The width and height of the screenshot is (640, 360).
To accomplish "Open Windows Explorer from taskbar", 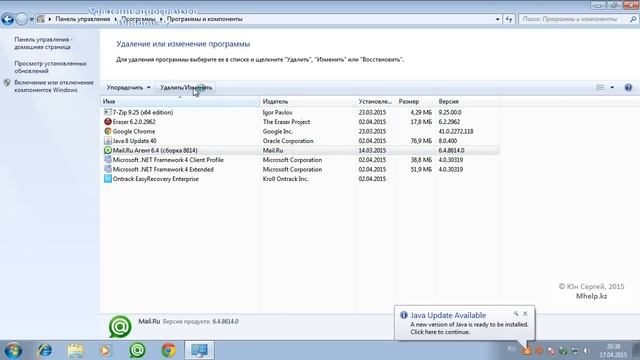I will (76, 350).
